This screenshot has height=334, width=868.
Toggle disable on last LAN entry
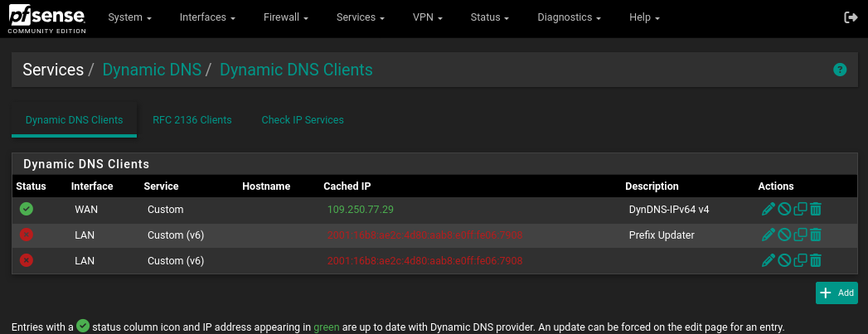coord(783,260)
